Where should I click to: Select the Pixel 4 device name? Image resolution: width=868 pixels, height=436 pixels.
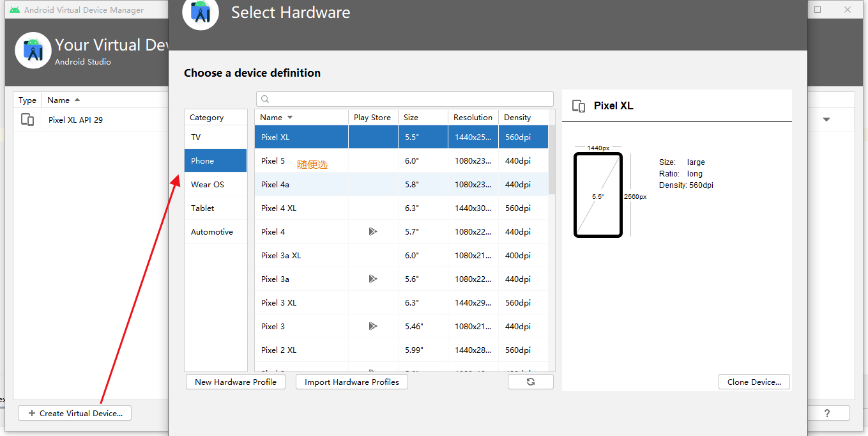pos(273,231)
